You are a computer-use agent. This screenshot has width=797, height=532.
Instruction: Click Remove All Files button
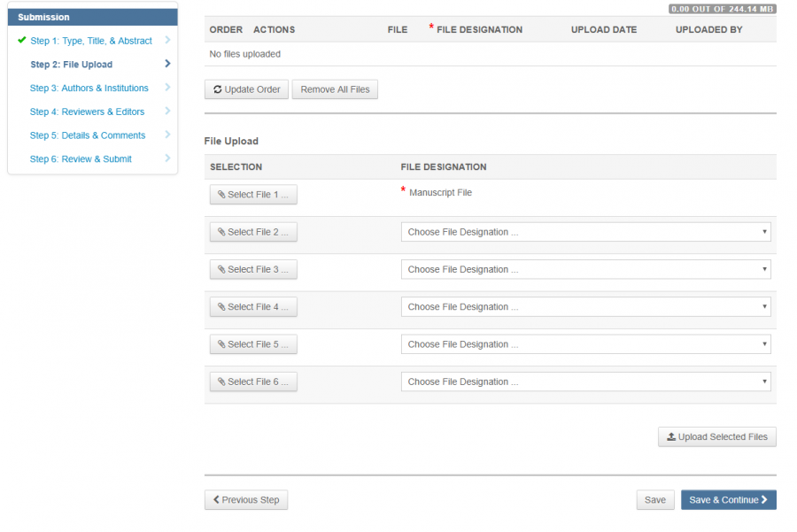coord(335,89)
